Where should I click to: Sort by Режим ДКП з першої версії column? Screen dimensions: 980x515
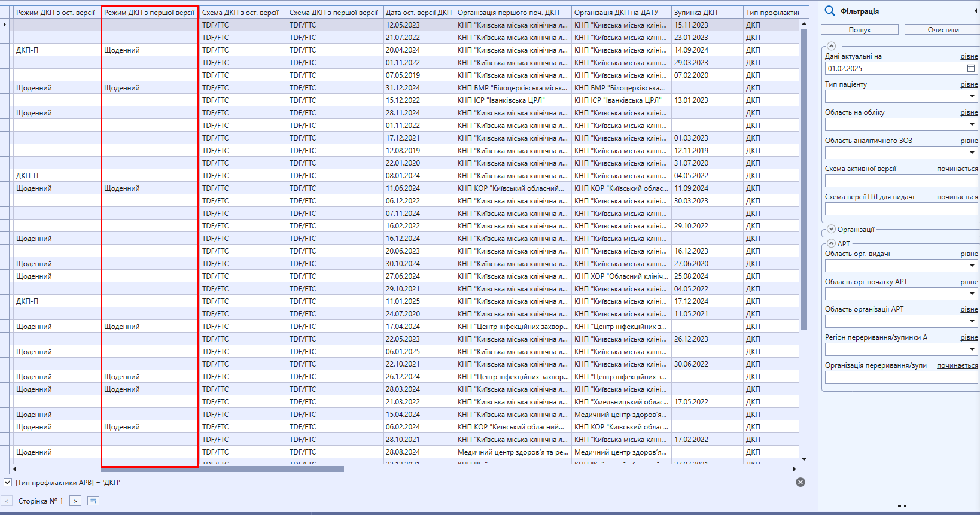click(150, 12)
